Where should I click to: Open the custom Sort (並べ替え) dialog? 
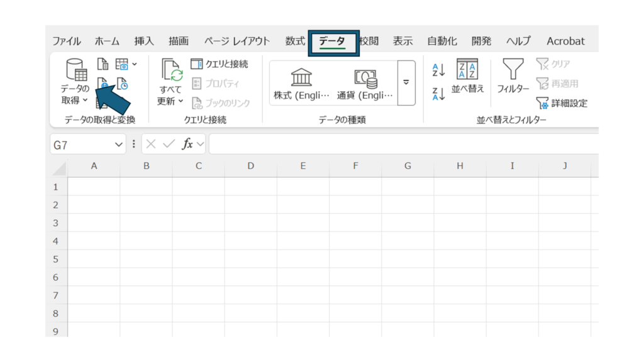pyautogui.click(x=467, y=77)
